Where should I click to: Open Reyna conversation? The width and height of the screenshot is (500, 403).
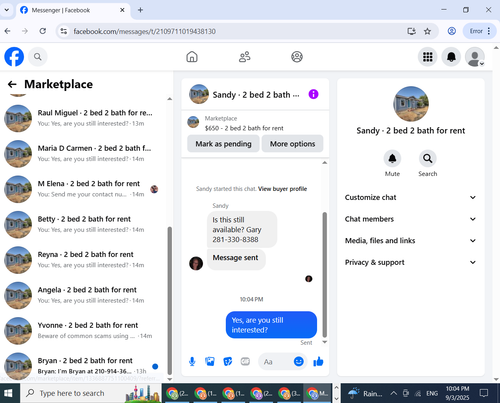(83, 260)
